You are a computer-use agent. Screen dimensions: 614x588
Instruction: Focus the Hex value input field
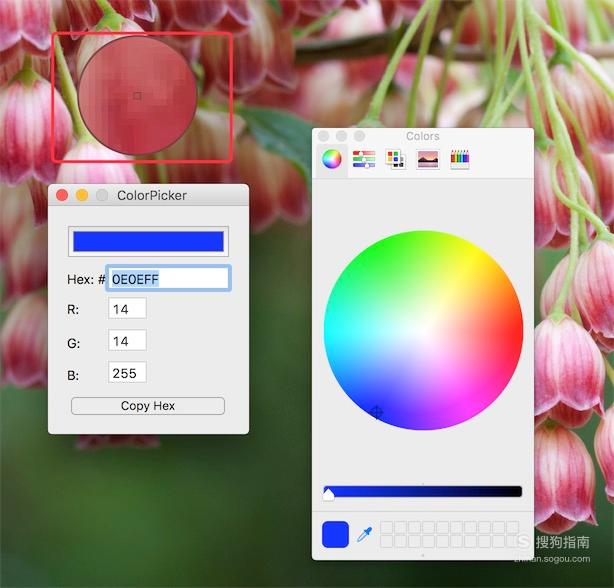pos(169,279)
